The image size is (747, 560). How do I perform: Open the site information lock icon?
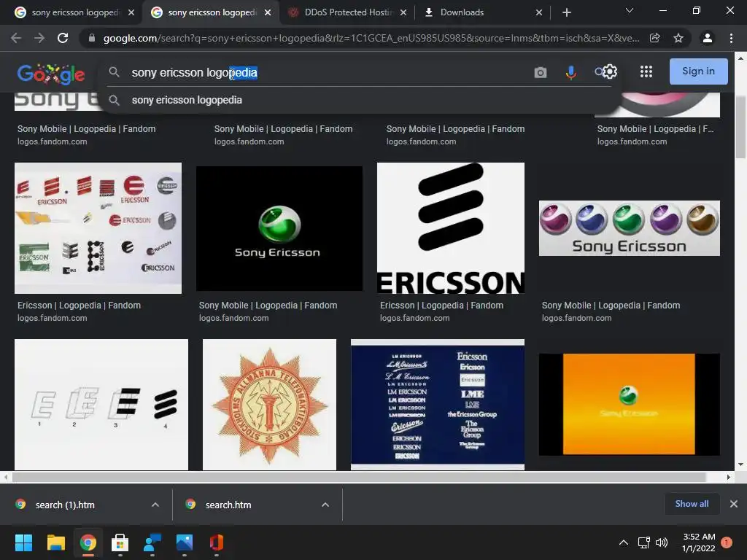(91, 38)
